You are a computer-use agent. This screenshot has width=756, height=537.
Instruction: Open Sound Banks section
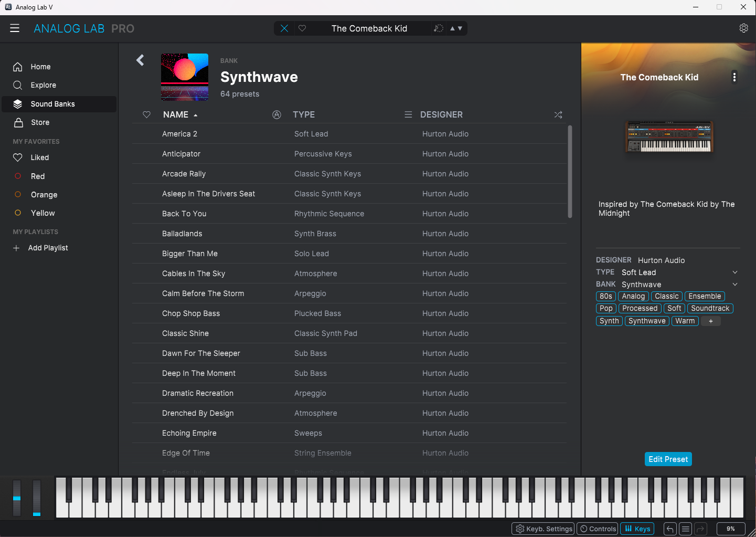(x=59, y=104)
